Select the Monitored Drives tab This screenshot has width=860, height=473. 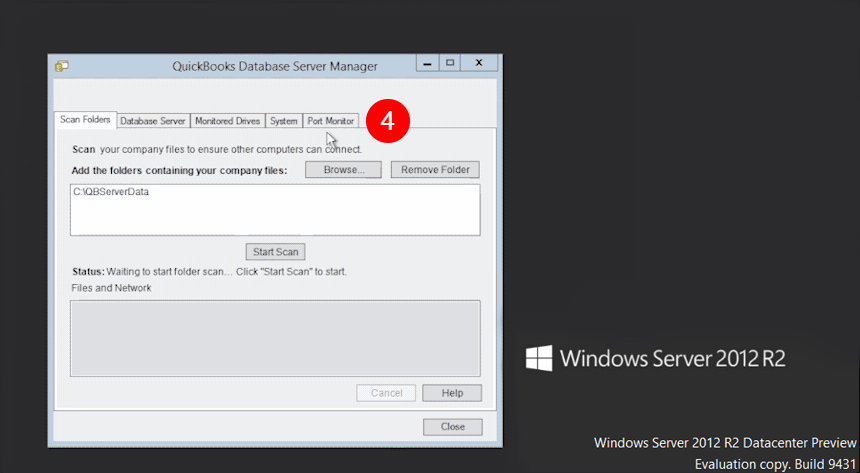228,121
